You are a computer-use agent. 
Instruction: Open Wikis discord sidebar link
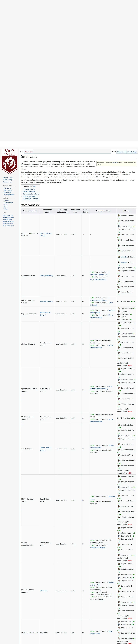pyautogui.click(x=8, y=190)
